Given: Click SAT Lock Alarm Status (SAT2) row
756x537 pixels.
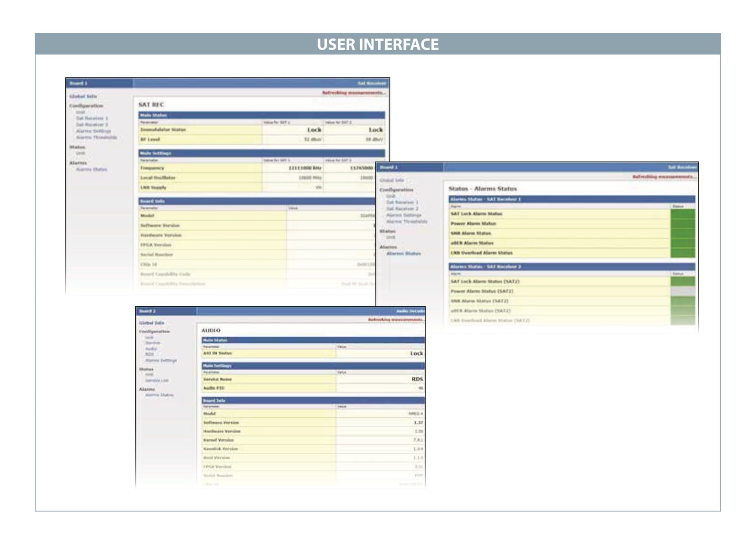Looking at the screenshot, I should pyautogui.click(x=571, y=282).
